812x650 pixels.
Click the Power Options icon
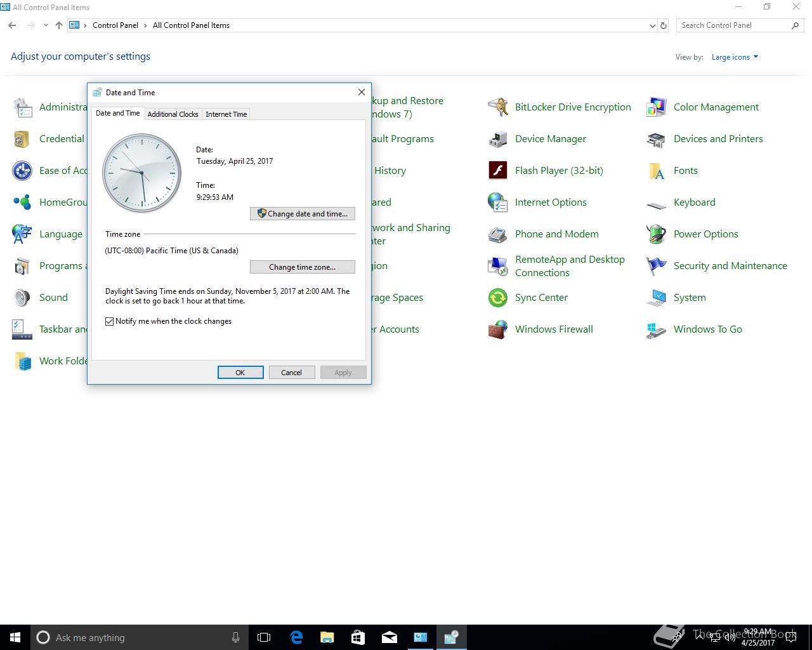click(x=657, y=234)
